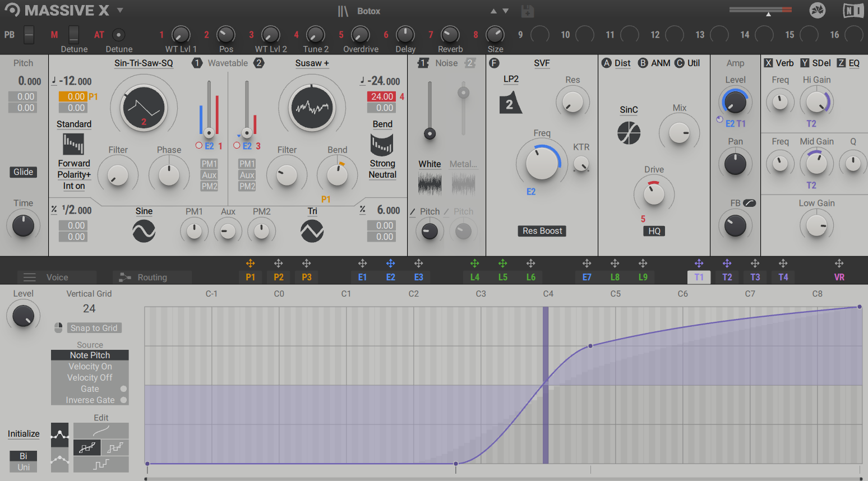Open the LP2 filter mode menu

[x=511, y=79]
